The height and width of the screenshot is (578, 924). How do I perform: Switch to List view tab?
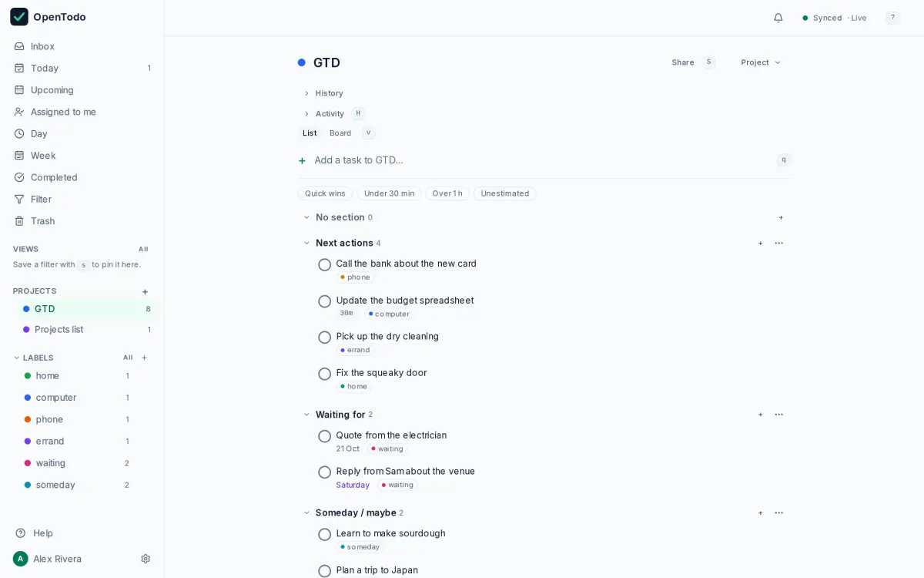tap(310, 133)
